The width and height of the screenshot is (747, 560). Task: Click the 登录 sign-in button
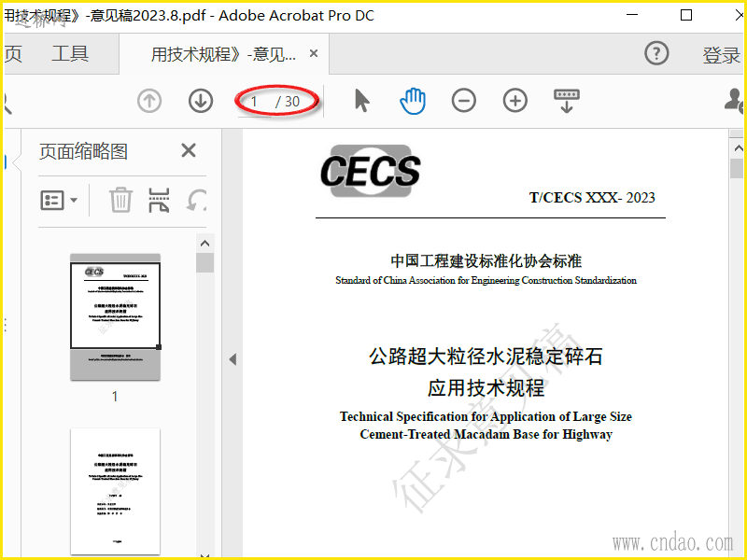coord(721,55)
